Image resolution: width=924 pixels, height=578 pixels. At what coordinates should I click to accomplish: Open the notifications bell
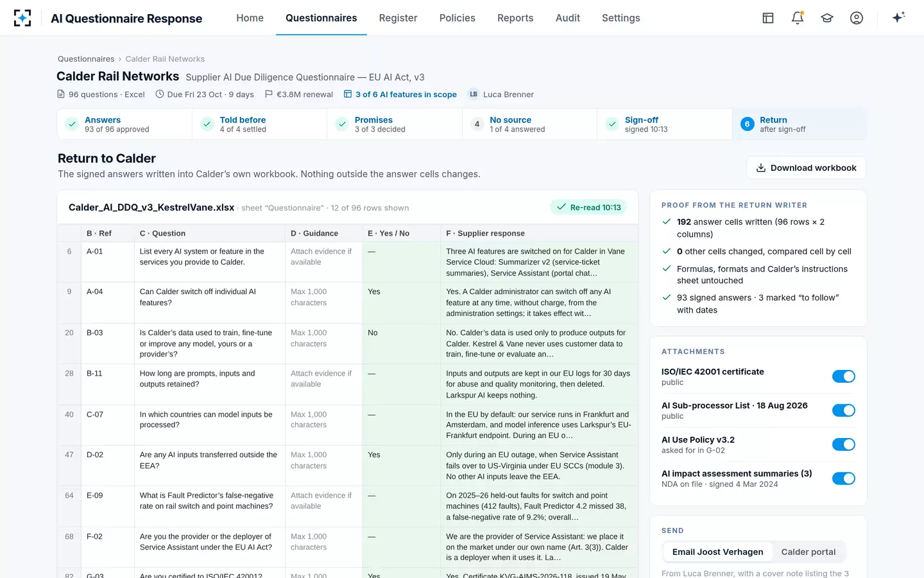(x=798, y=18)
